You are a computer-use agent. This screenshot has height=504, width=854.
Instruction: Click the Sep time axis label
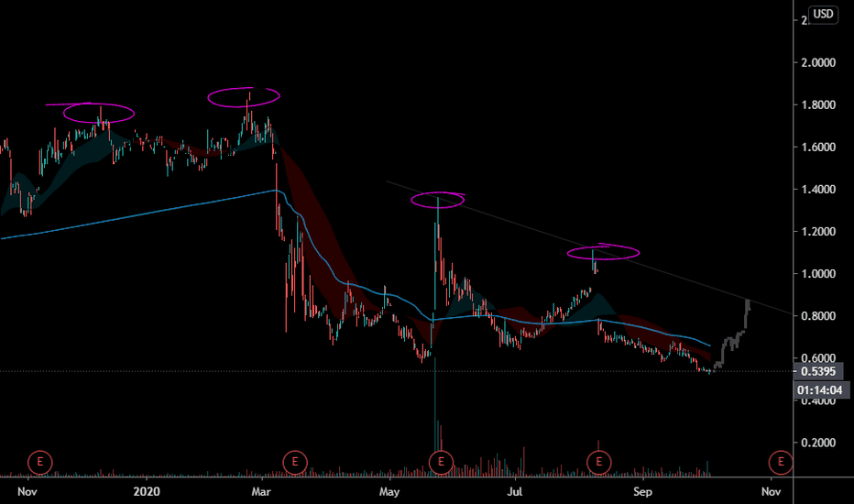(x=642, y=491)
